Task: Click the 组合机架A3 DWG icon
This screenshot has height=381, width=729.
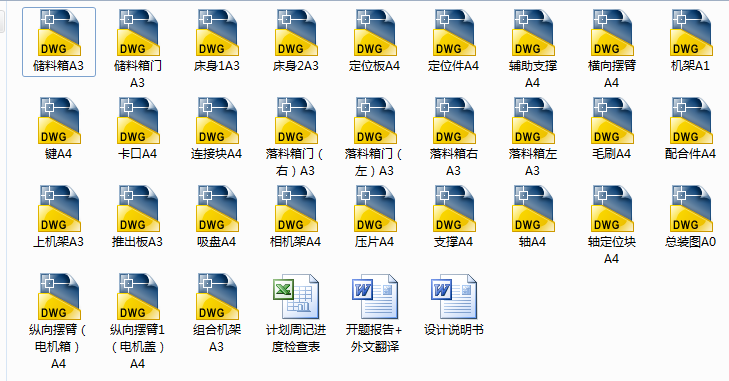Action: (217, 296)
